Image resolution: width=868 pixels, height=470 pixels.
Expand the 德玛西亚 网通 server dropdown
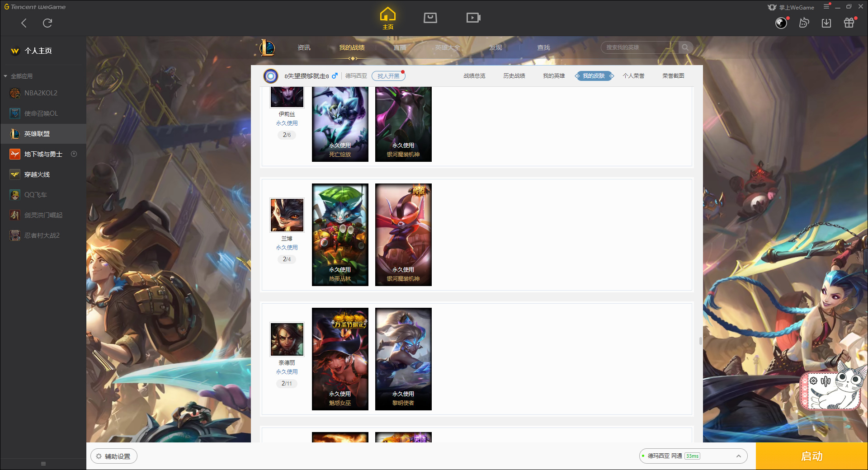click(x=693, y=456)
